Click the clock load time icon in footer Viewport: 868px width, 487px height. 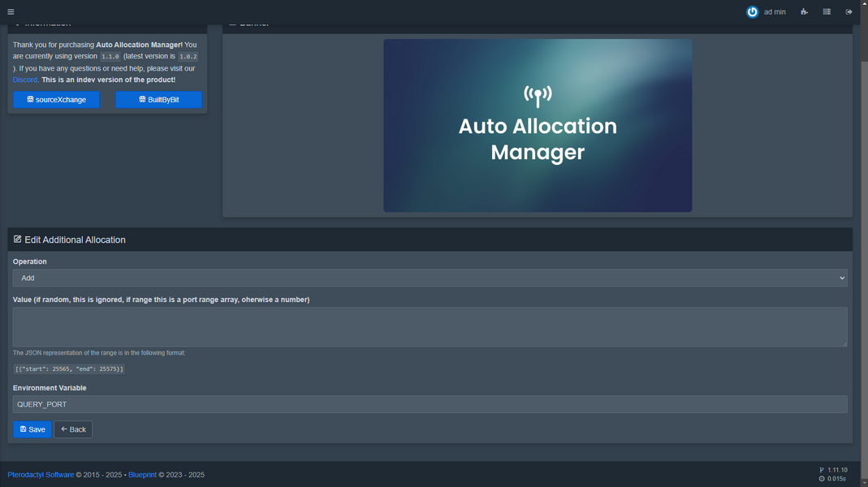822,479
